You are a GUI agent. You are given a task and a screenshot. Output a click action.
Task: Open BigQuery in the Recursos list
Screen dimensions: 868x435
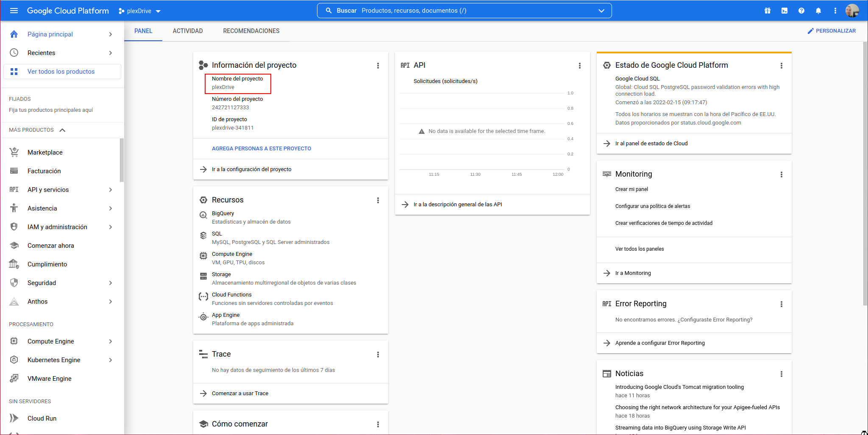(x=223, y=213)
